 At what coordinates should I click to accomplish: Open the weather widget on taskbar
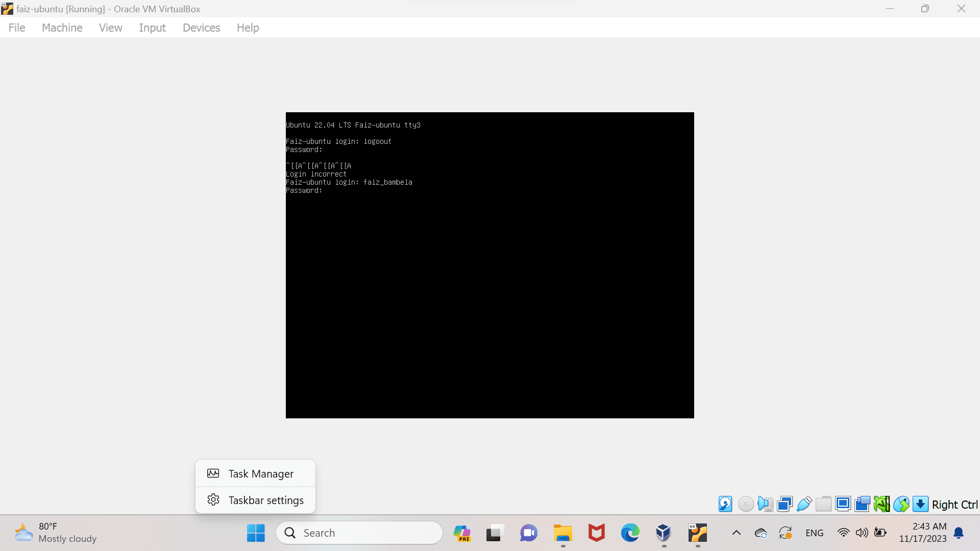[x=55, y=533]
